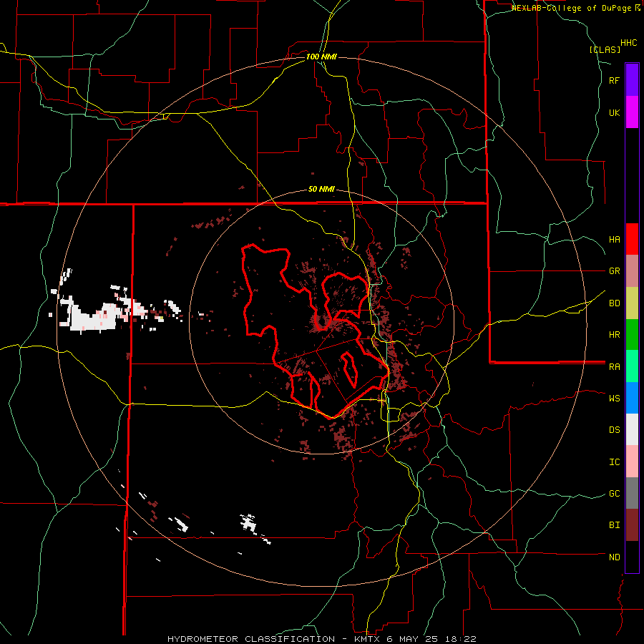
Task: Click the dark green HR legend swatch
Action: click(x=632, y=335)
